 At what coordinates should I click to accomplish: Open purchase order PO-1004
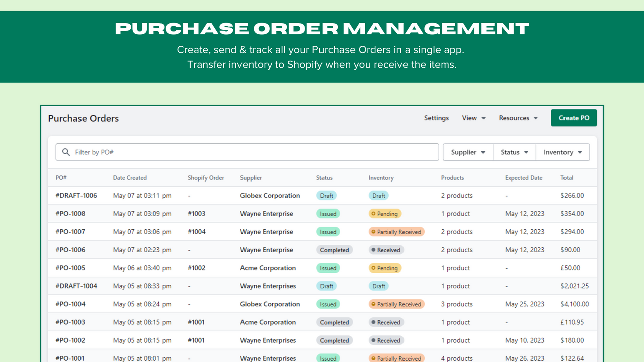click(69, 304)
